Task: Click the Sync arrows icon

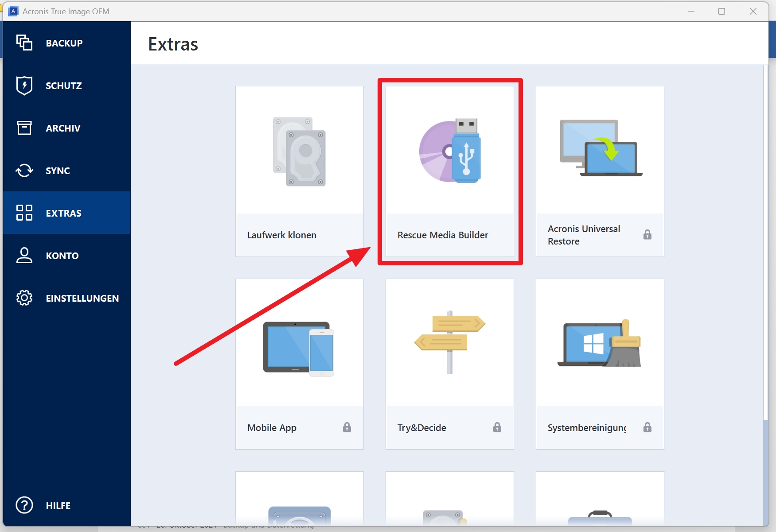Action: tap(24, 170)
